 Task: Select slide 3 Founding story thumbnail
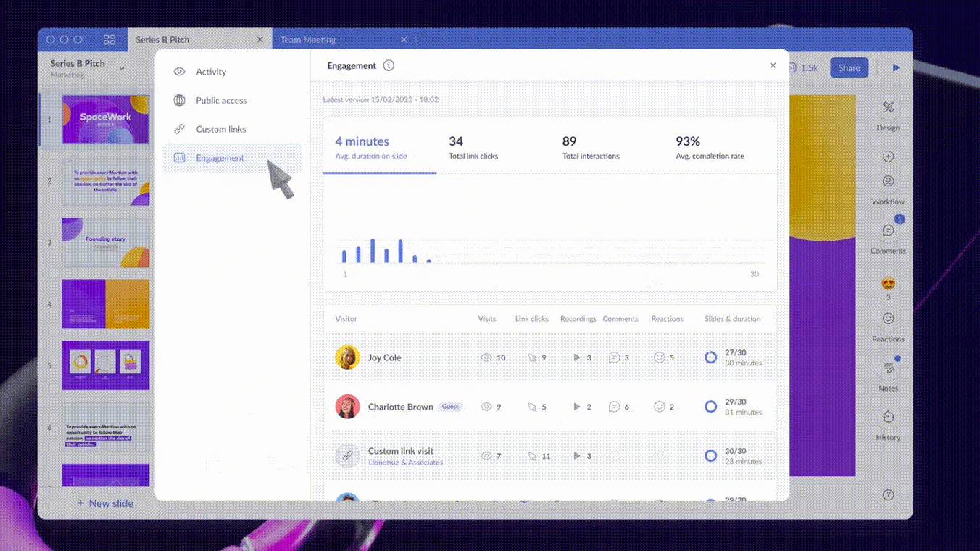pos(105,243)
